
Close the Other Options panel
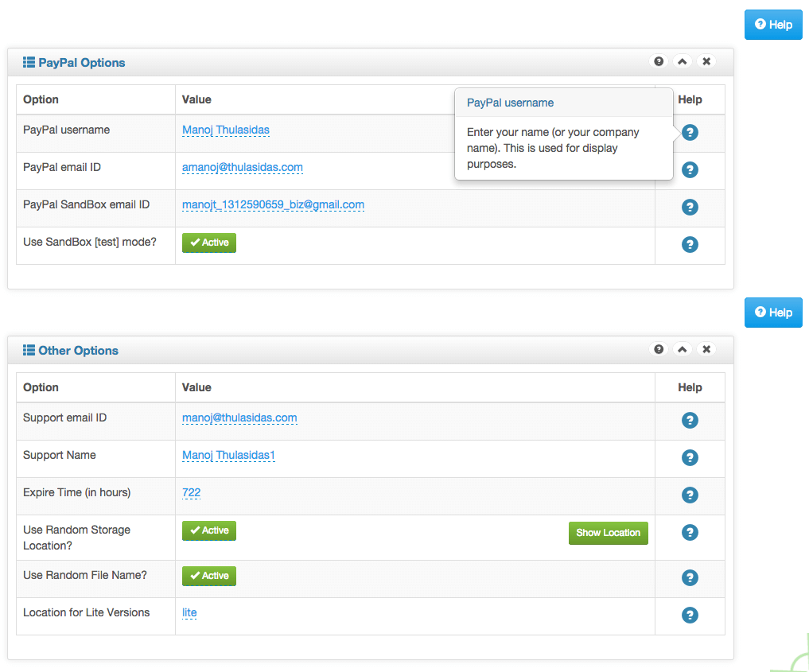pyautogui.click(x=706, y=349)
